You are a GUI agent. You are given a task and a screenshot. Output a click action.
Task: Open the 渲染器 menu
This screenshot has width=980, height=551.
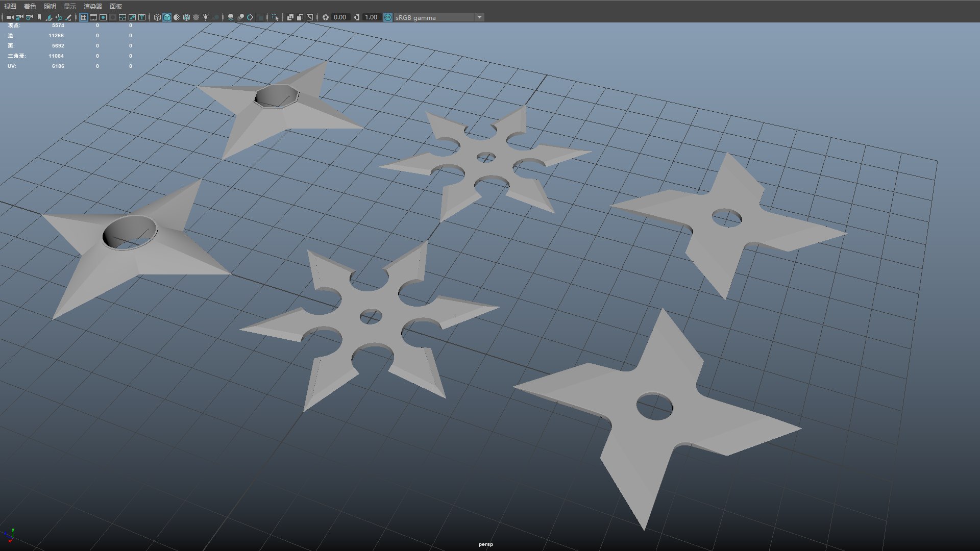click(93, 6)
